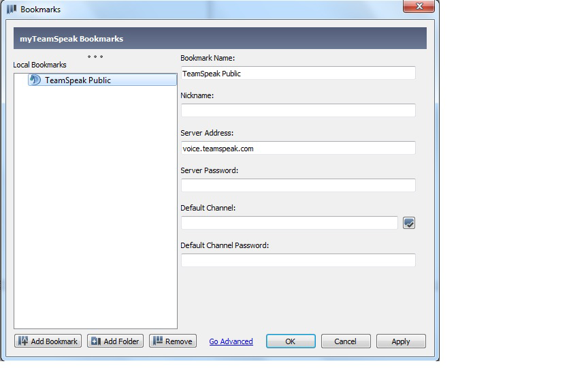Click into the Nickname field
This screenshot has height=368, width=588.
[298, 110]
